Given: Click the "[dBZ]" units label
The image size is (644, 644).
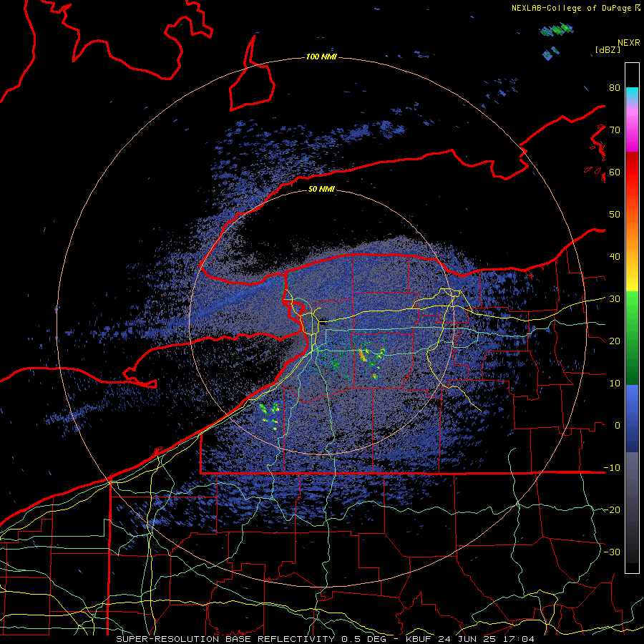Looking at the screenshot, I should (608, 49).
